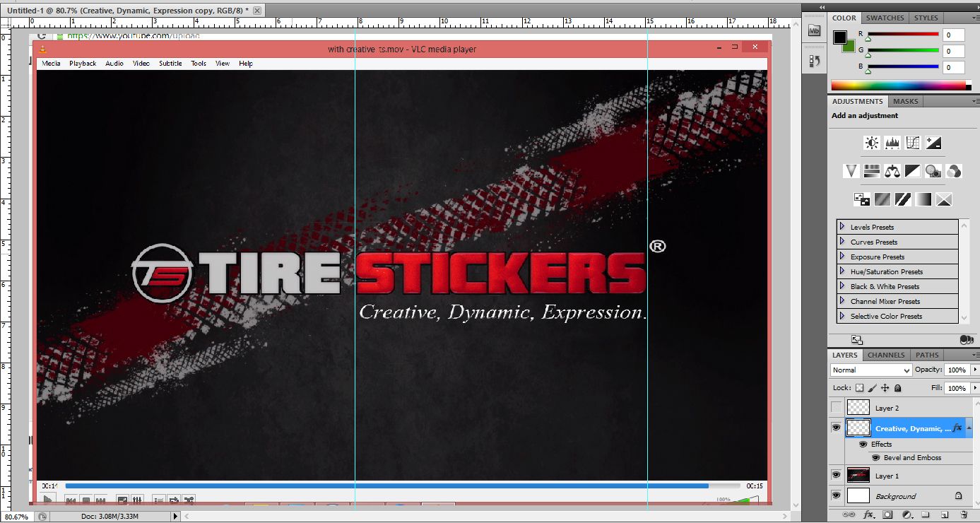
Task: Add a Color Balance adjustment
Action: tap(892, 171)
